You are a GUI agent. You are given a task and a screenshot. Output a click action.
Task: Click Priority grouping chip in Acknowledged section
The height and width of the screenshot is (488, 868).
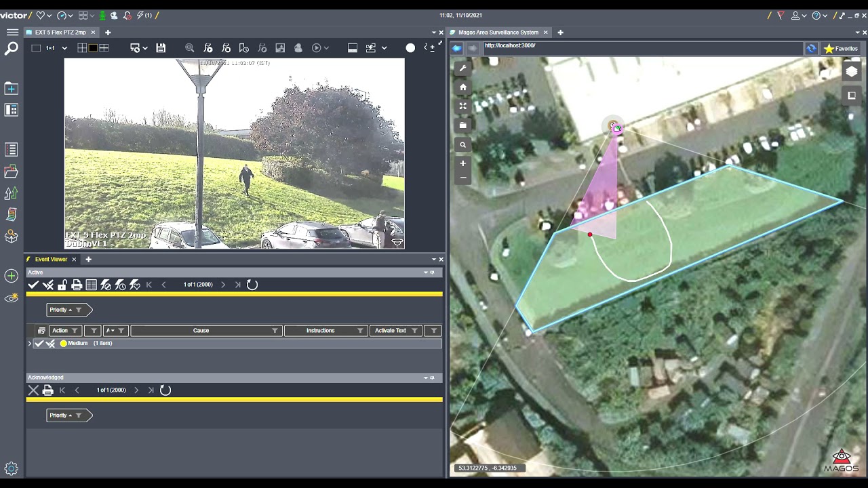click(x=68, y=415)
